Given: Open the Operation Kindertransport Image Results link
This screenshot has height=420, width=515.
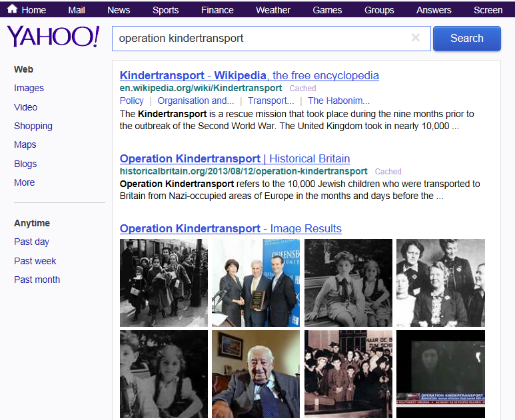Looking at the screenshot, I should click(x=231, y=228).
